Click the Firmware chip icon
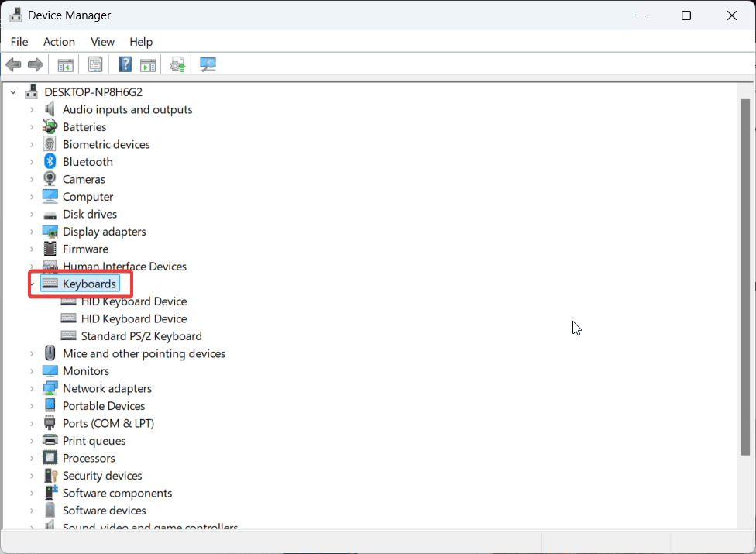Viewport: 756px width, 554px height. [x=50, y=249]
